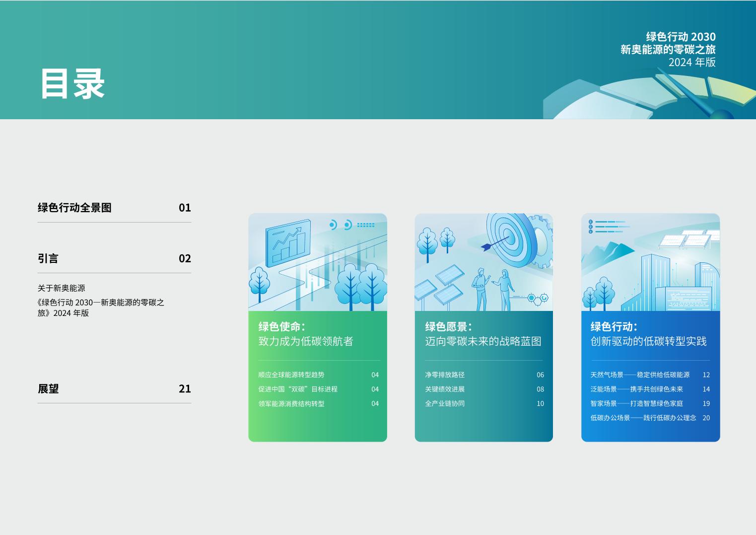Jump to 关键绩效进展 entry
Viewport: 756px width, 535px height.
(x=445, y=389)
